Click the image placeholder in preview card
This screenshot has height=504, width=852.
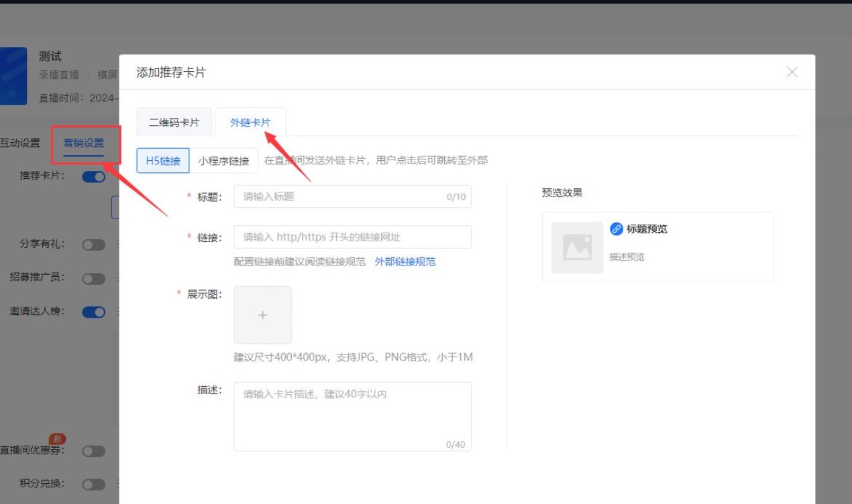[577, 248]
